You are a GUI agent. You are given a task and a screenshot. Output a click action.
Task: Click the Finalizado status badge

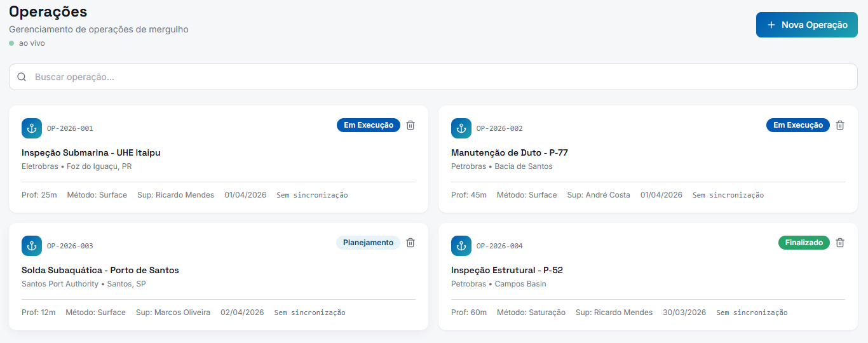804,243
